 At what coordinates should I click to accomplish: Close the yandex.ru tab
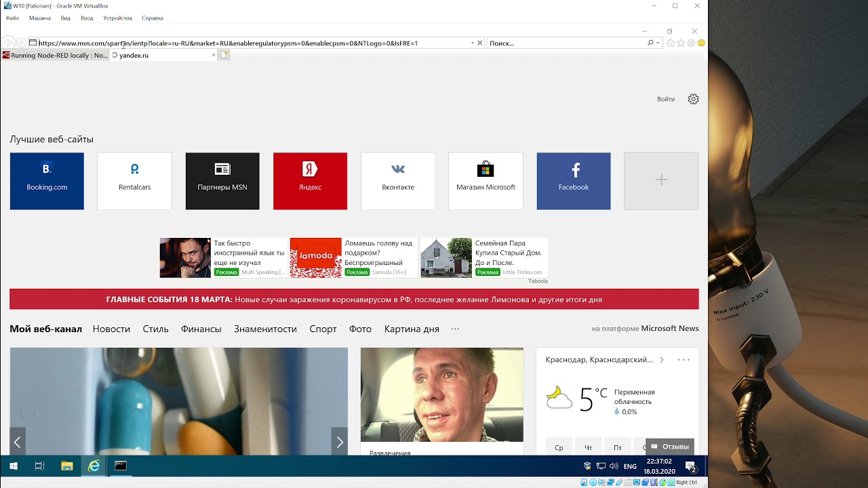point(214,56)
